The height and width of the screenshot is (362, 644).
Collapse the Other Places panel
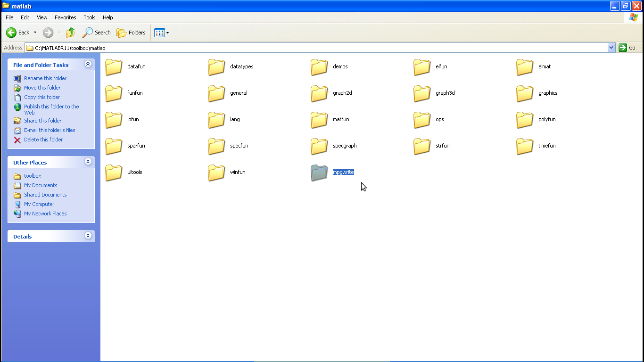point(88,162)
